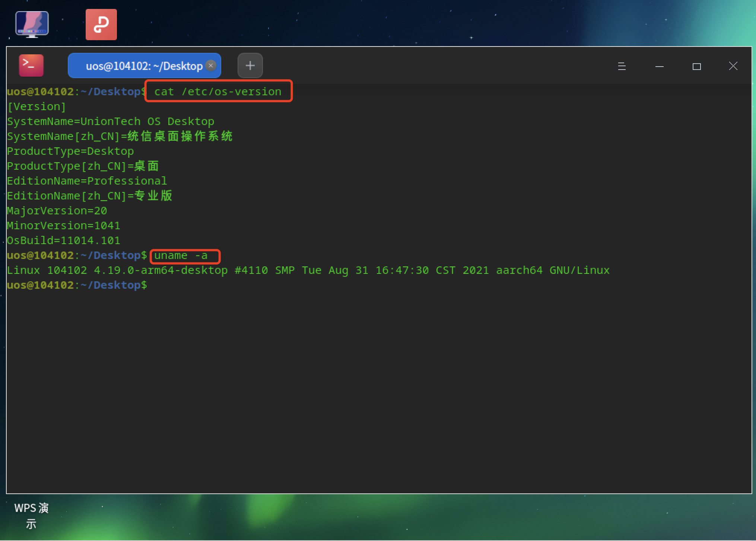The image size is (756, 541).
Task: Click the uname -a command text
Action: click(x=181, y=256)
